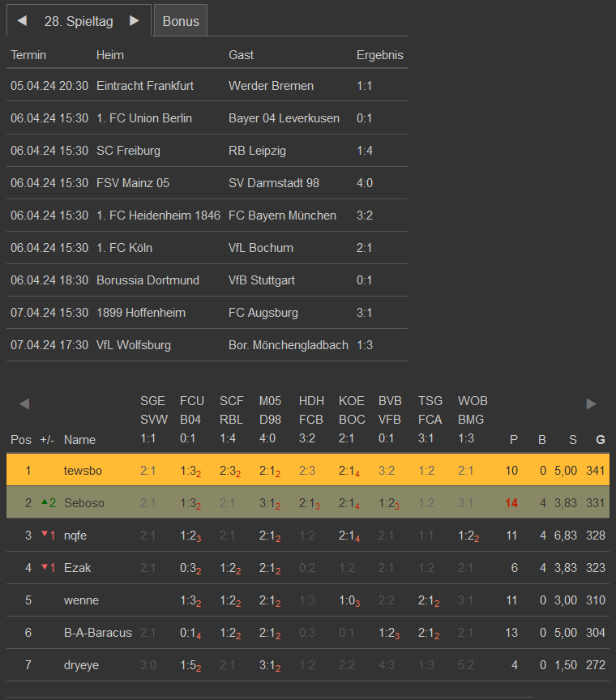Open the Bonus tab
This screenshot has height=700, width=616.
coord(181,21)
